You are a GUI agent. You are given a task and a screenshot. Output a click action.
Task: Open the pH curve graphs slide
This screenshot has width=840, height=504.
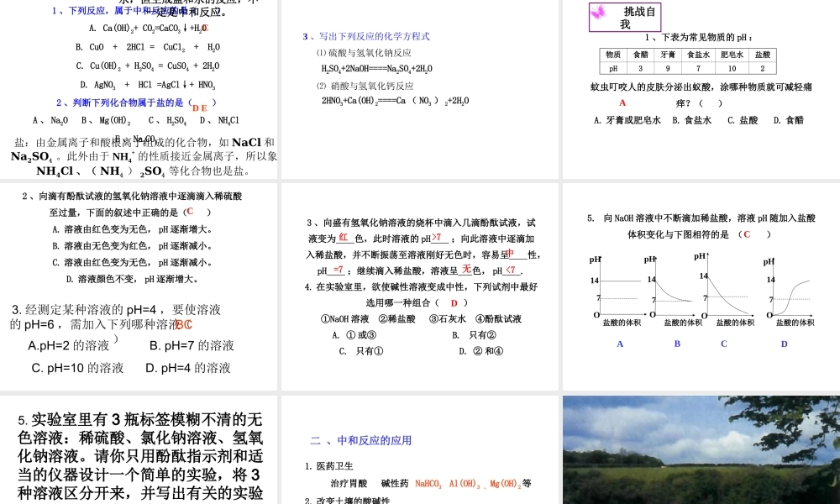point(701,286)
